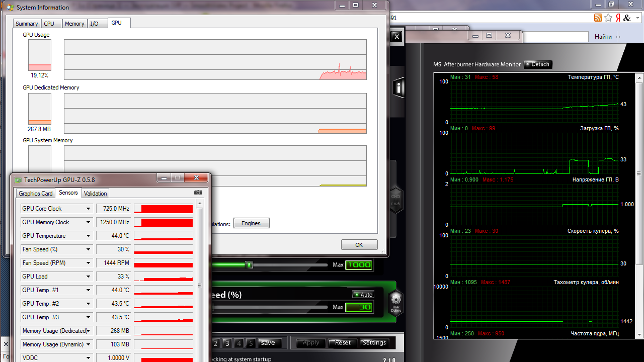Open the Fan Speed (RPM) dropdown

88,263
